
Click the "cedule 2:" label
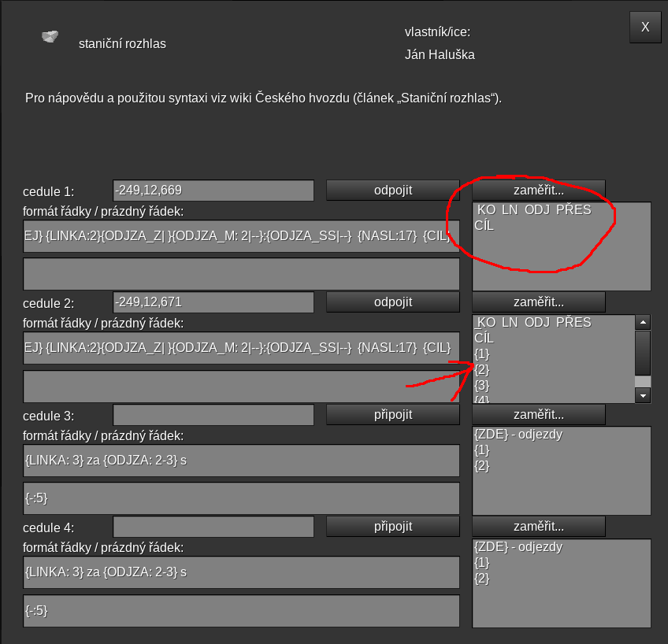49,303
